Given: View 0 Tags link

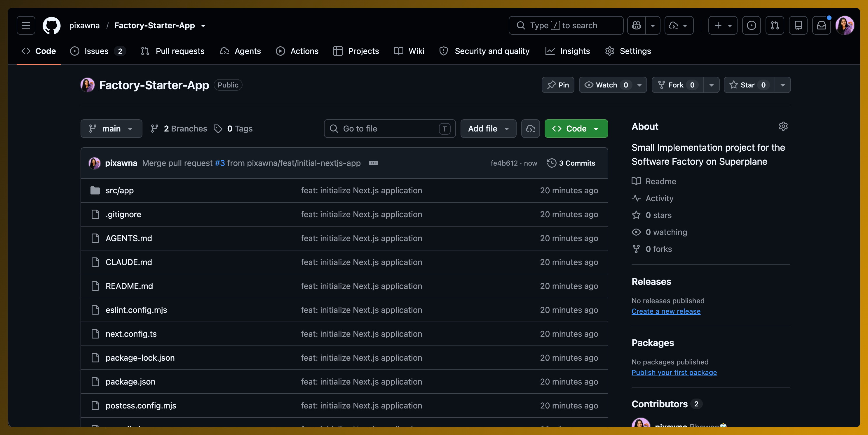Looking at the screenshot, I should (x=233, y=128).
